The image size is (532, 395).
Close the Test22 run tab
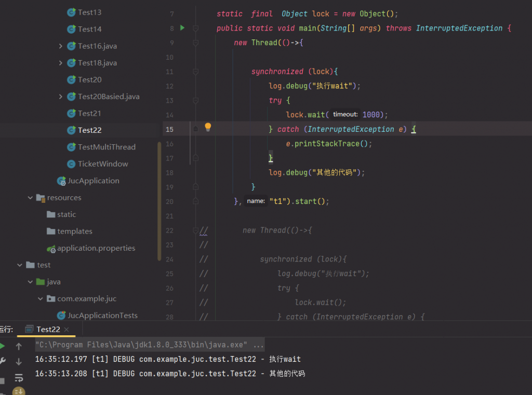(66, 330)
